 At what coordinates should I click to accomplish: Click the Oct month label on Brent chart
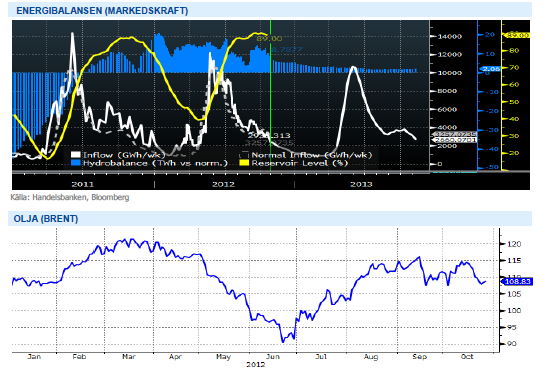(x=467, y=356)
